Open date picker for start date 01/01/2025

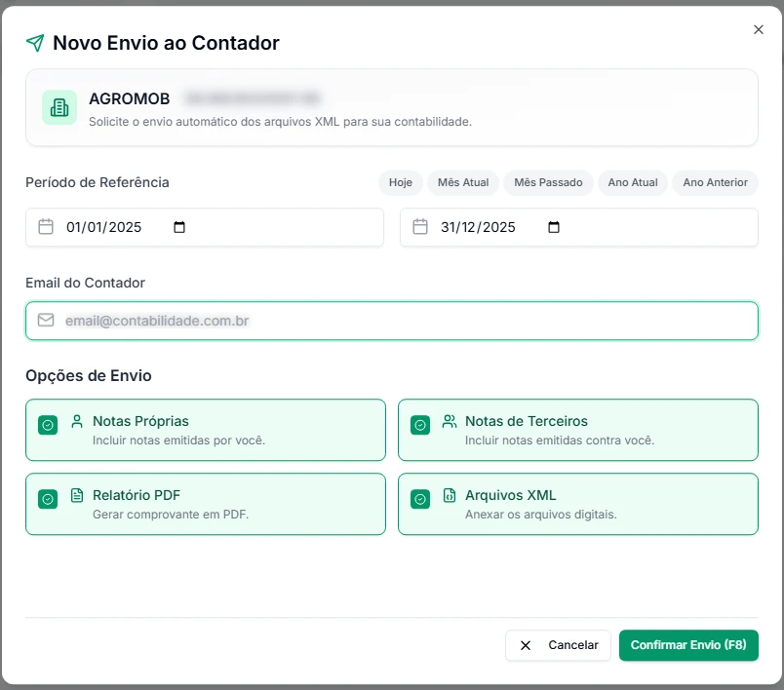coord(179,227)
